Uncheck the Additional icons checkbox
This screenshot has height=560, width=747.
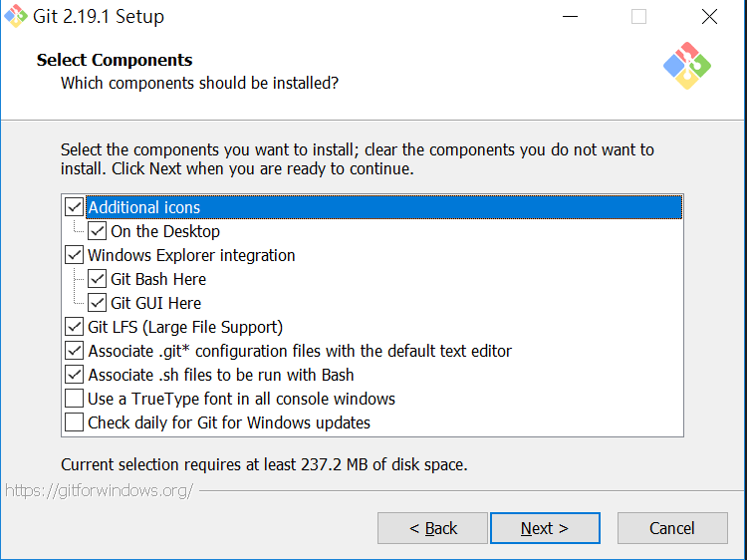pyautogui.click(x=75, y=207)
